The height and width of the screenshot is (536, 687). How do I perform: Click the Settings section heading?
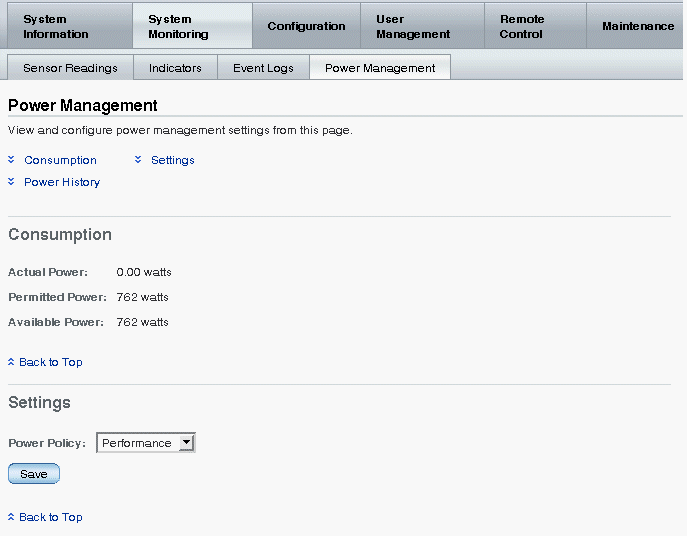point(39,402)
